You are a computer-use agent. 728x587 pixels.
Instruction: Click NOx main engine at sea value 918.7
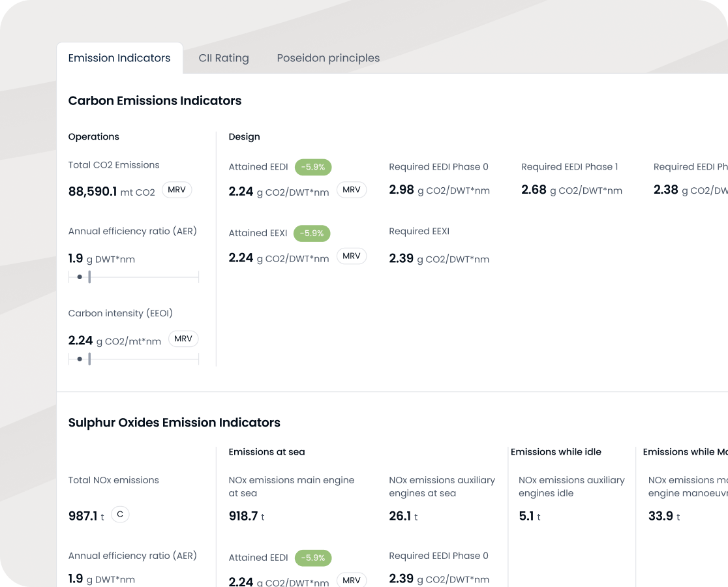pyautogui.click(x=243, y=516)
